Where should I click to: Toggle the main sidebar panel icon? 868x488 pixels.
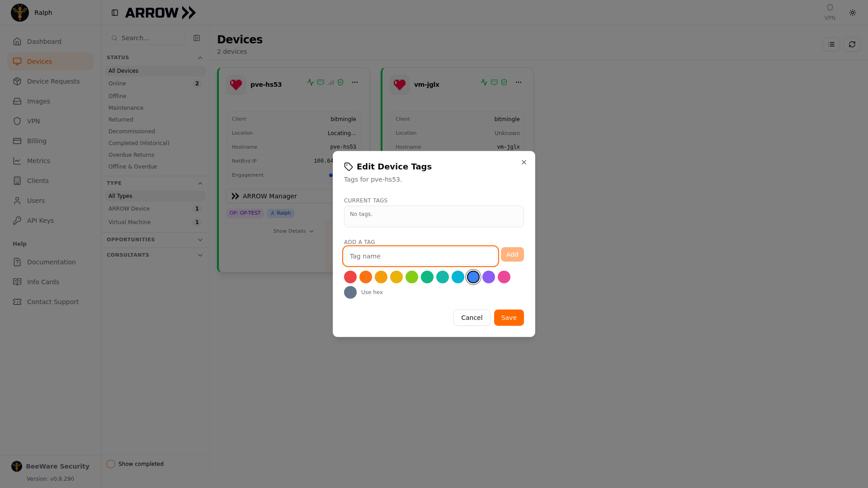(x=115, y=13)
